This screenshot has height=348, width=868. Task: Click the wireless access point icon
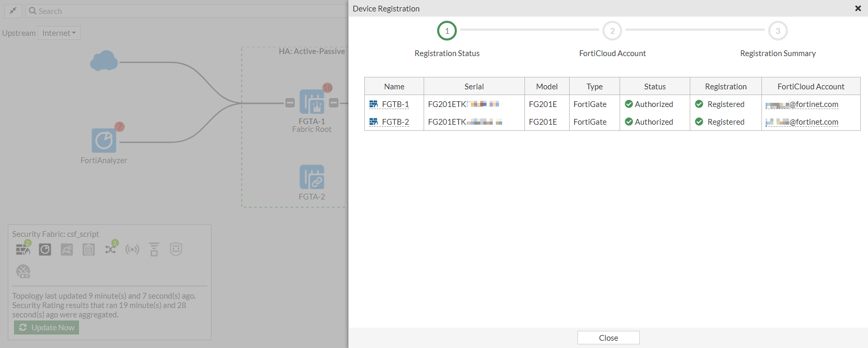tap(133, 249)
